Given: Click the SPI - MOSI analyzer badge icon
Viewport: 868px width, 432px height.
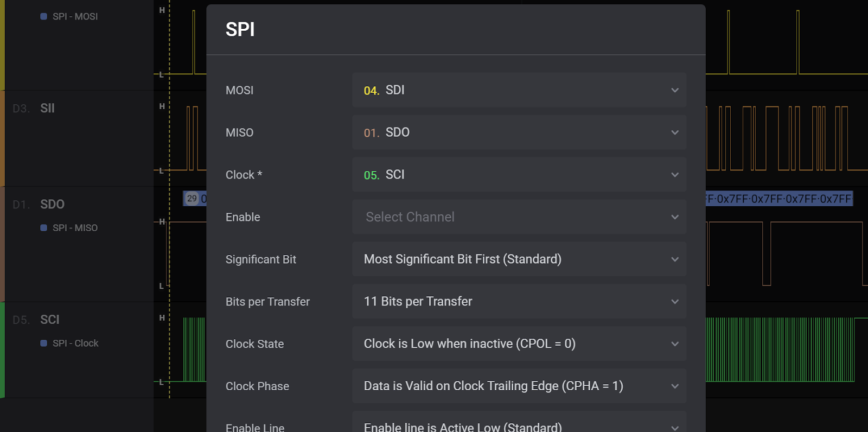Looking at the screenshot, I should coord(44,17).
